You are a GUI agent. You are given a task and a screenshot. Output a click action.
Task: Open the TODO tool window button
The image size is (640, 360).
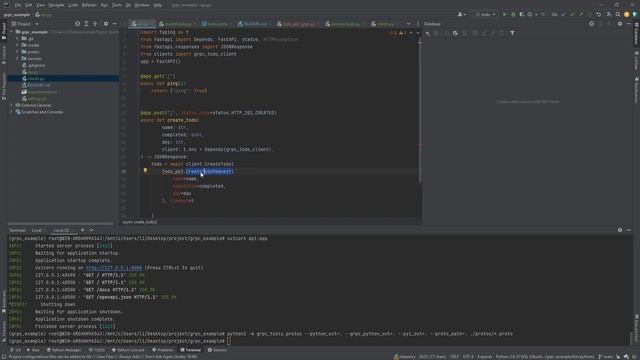click(97, 350)
